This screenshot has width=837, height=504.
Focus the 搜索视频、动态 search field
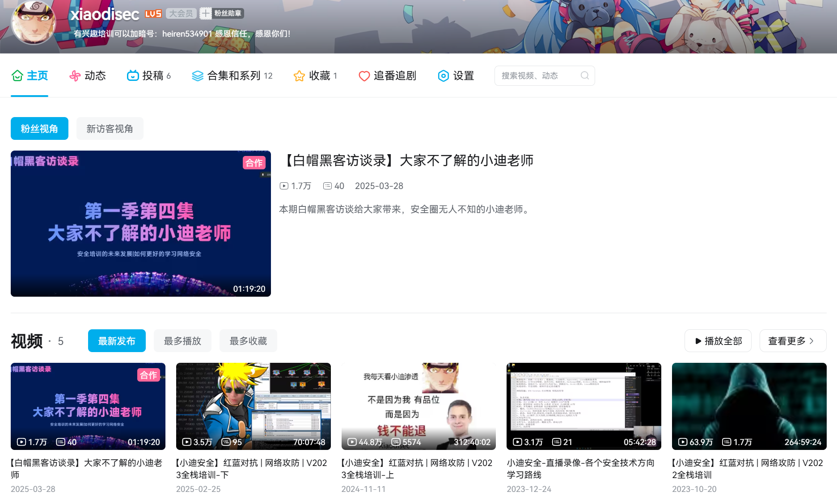pyautogui.click(x=537, y=76)
